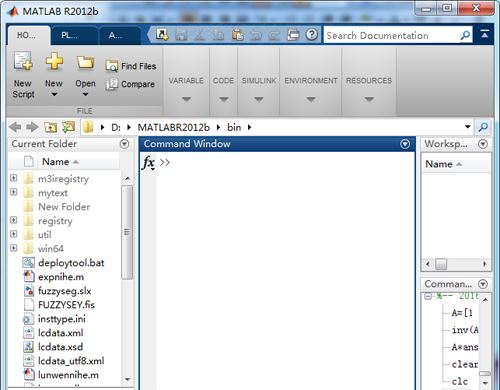
Task: Open the Open dropdown arrow
Action: pyautogui.click(x=85, y=94)
